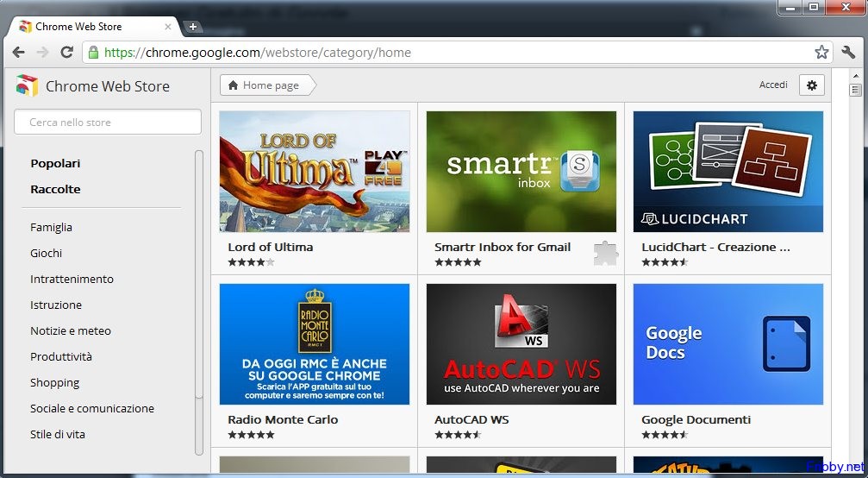Click the Accedi sign-in link
The height and width of the screenshot is (478, 868).
773,85
